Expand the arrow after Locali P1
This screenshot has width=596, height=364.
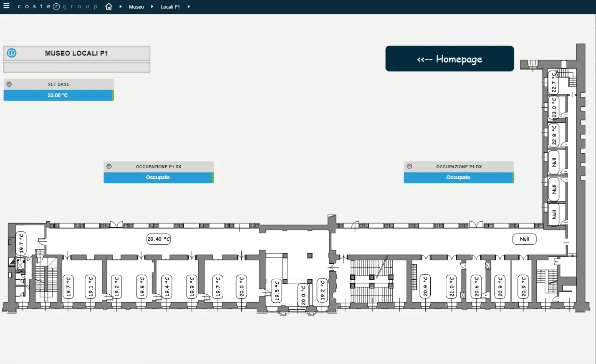(x=189, y=7)
